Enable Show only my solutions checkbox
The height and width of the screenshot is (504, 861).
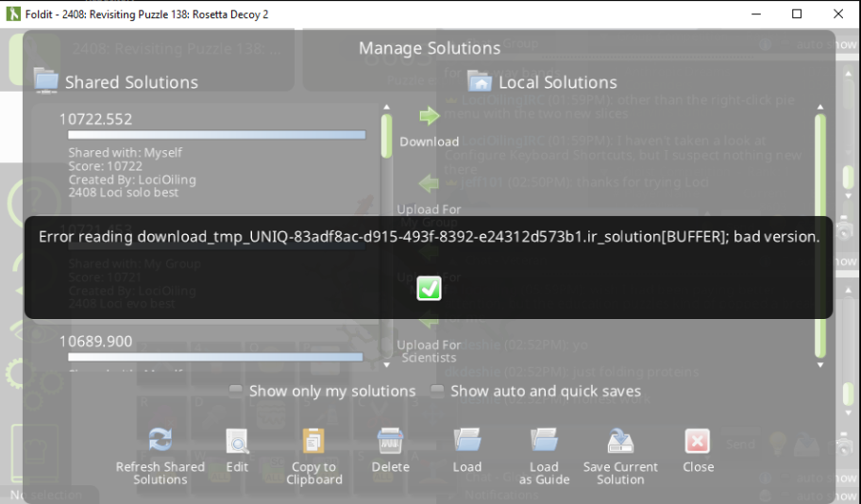pos(236,390)
